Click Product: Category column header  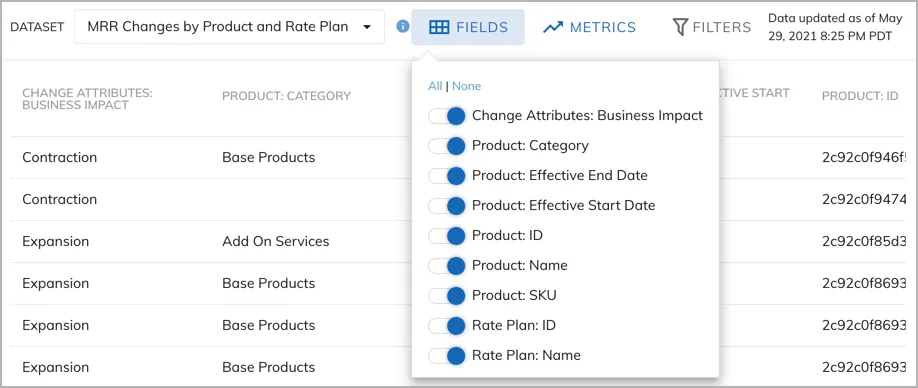(286, 96)
